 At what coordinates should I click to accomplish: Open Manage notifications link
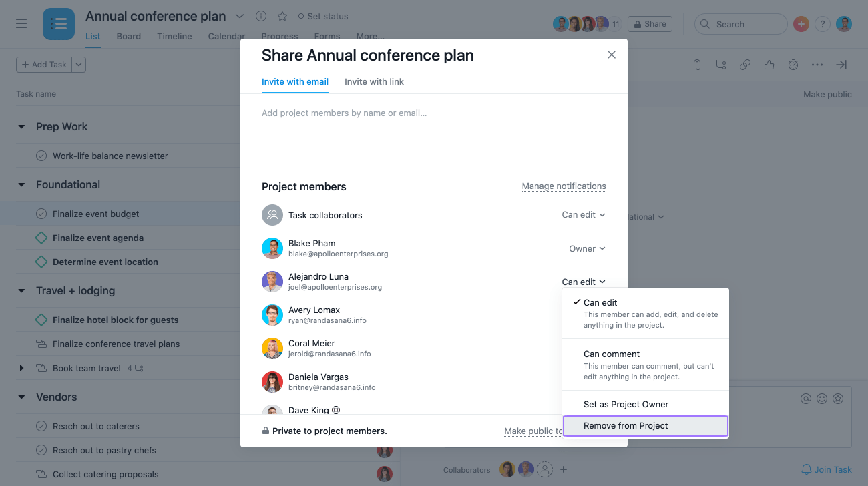click(x=564, y=186)
